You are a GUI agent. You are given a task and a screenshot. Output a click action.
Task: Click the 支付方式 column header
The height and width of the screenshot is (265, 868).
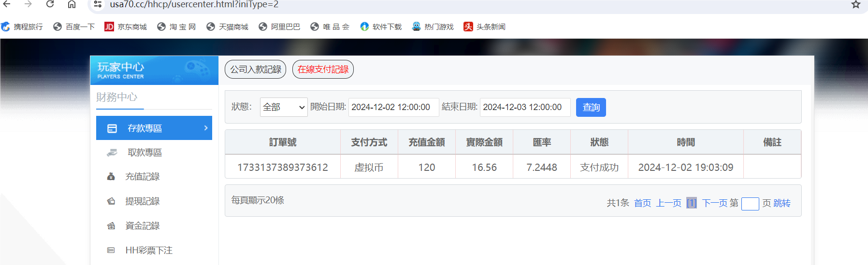[x=369, y=142]
